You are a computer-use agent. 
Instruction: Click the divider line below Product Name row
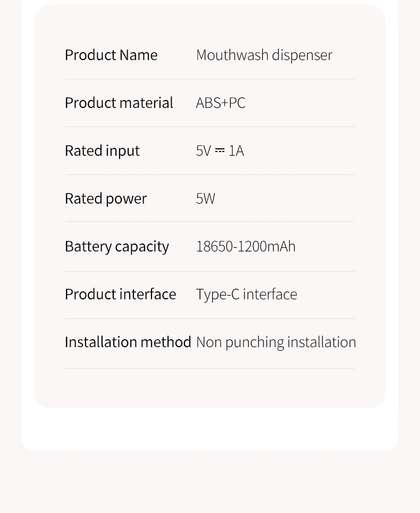pos(209,79)
